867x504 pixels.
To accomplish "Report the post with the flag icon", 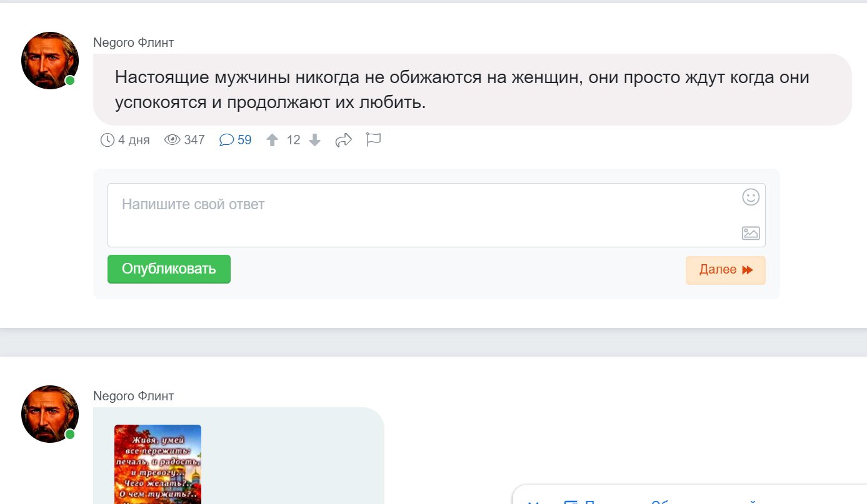I will [x=373, y=139].
